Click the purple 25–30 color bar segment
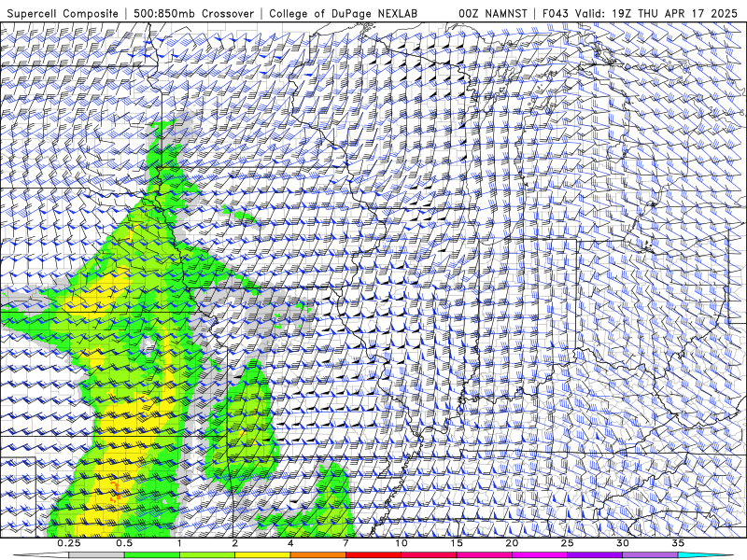Image resolution: width=747 pixels, height=560 pixels. pos(595,555)
